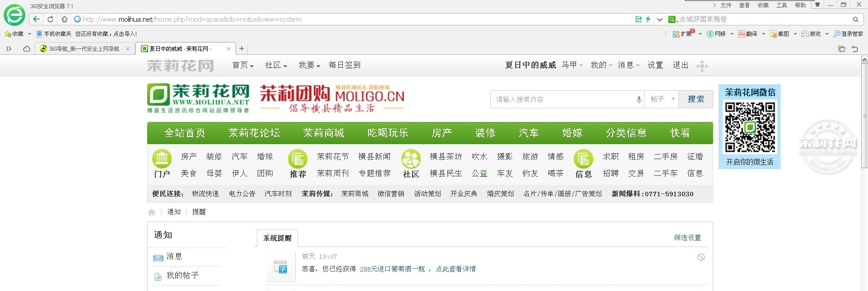Select the 系统提醒 tab
This screenshot has height=291, width=868.
[x=278, y=238]
